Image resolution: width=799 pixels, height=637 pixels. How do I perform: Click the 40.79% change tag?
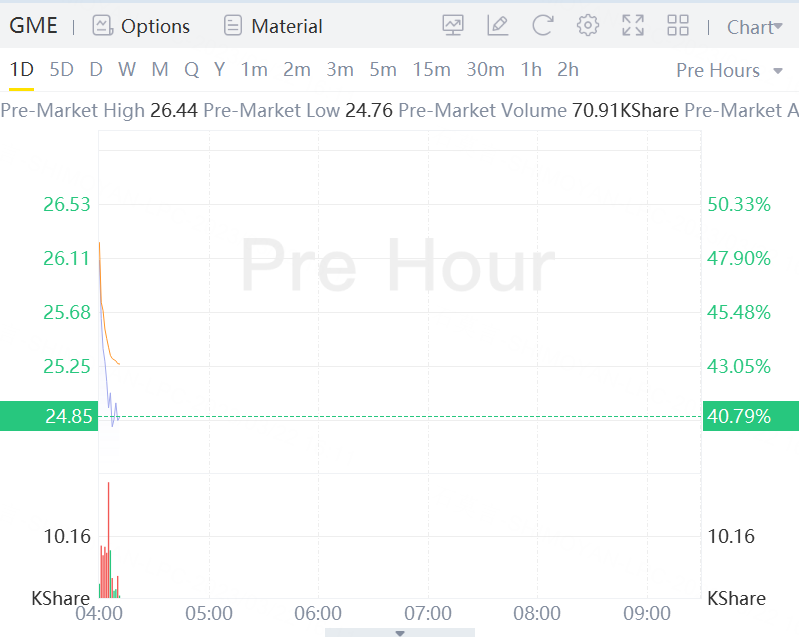[751, 416]
